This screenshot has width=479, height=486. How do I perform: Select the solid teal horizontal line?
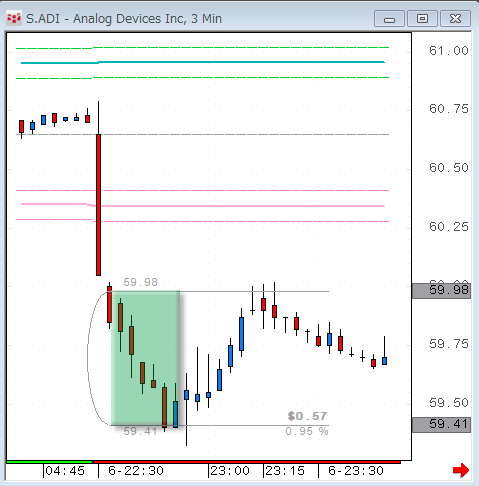pos(203,62)
